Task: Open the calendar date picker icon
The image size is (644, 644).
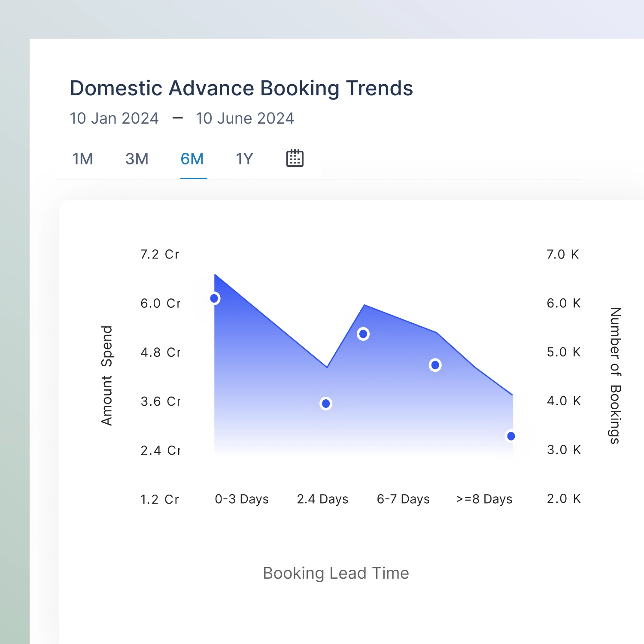Action: tap(295, 158)
